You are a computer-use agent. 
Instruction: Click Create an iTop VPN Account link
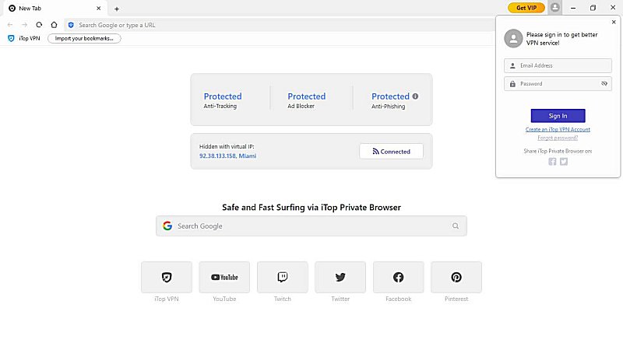click(558, 129)
